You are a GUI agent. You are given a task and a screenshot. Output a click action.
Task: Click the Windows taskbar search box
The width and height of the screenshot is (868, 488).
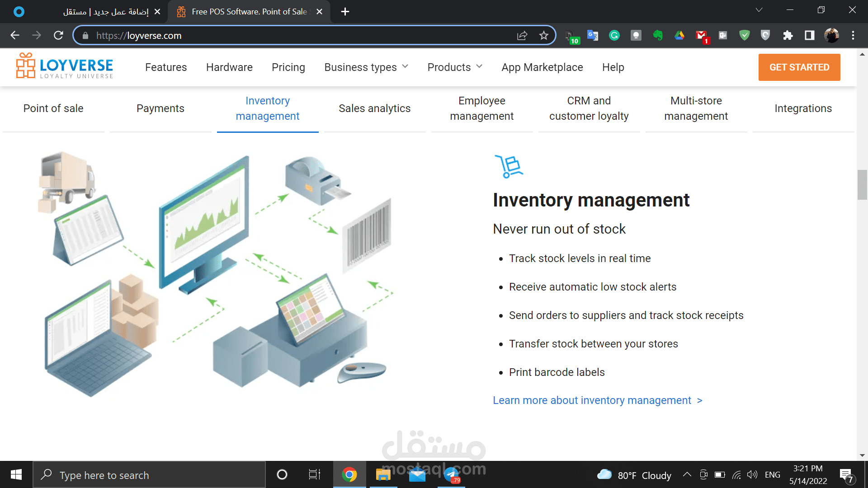click(149, 475)
